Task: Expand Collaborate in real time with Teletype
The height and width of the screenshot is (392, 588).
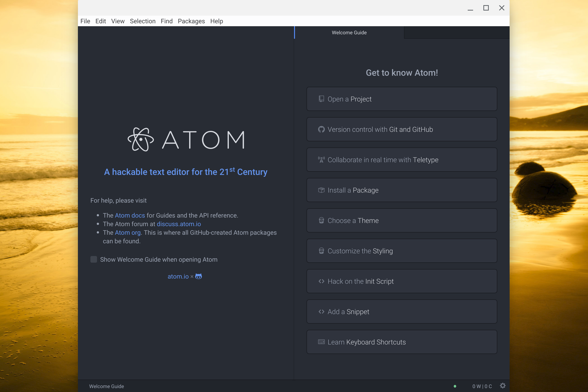Action: click(x=402, y=159)
